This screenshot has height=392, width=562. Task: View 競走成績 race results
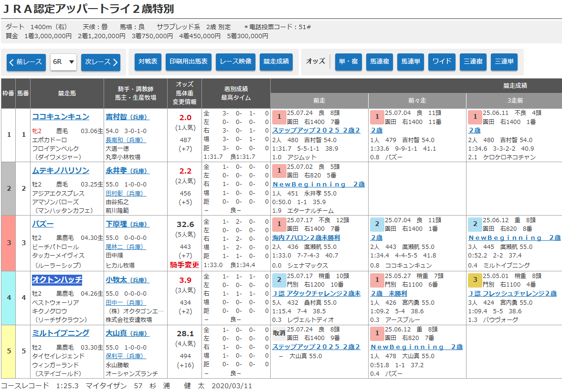click(276, 62)
